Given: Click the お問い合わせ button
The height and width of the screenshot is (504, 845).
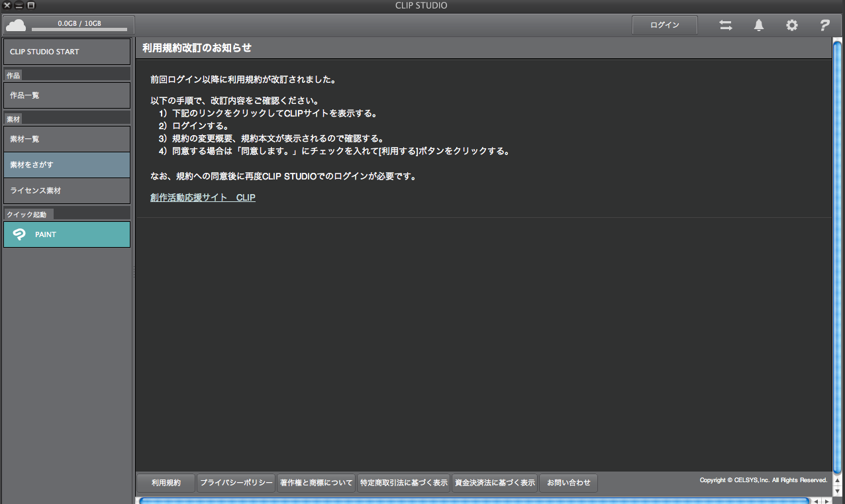Looking at the screenshot, I should pyautogui.click(x=568, y=483).
